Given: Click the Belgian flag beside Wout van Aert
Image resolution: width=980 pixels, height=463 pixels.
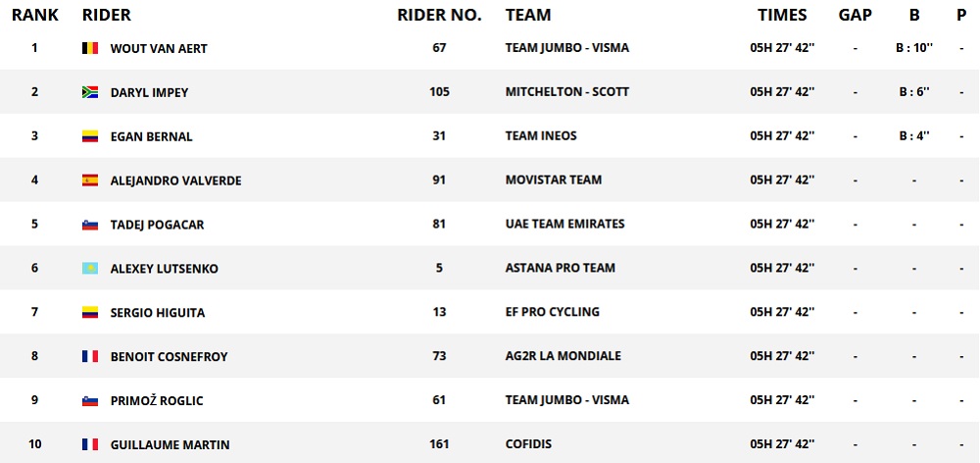Looking at the screenshot, I should coord(90,48).
